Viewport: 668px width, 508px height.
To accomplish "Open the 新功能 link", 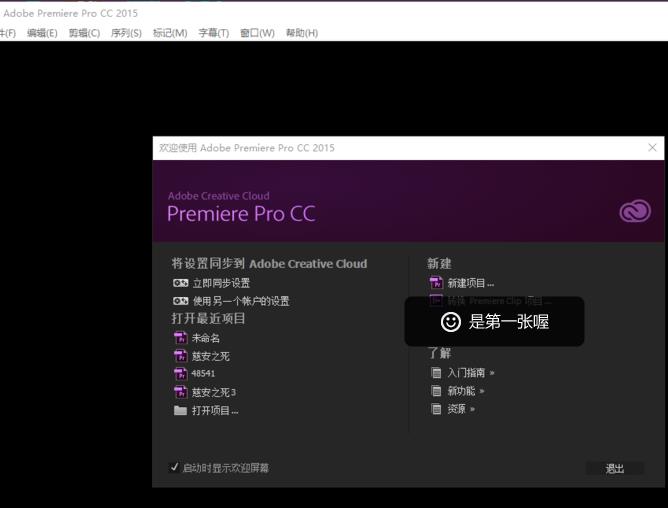I will (461, 391).
